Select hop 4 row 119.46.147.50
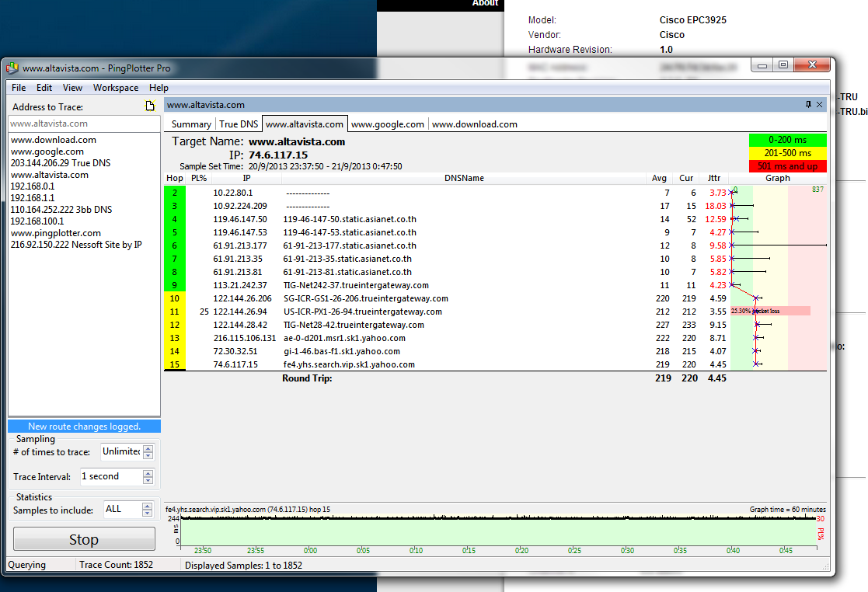 pos(496,219)
